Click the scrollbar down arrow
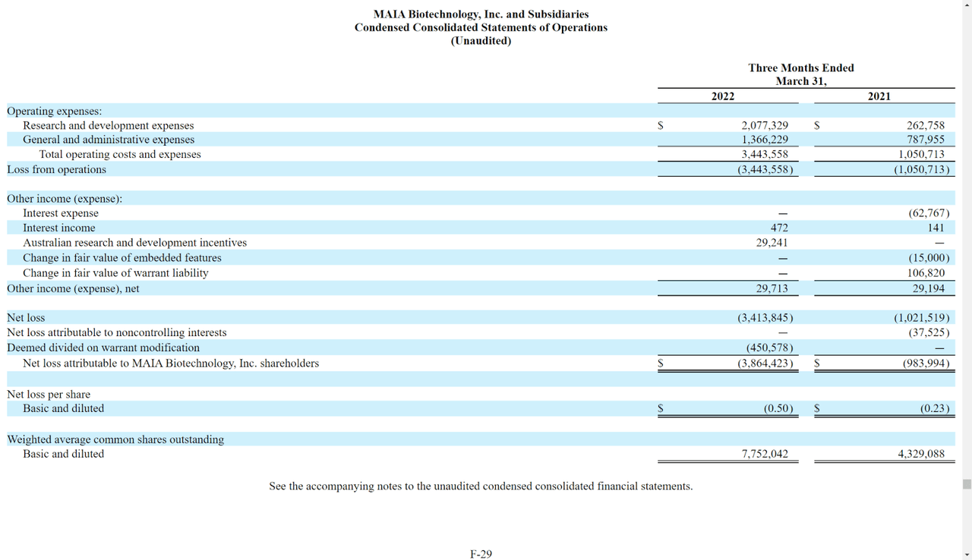The image size is (972, 560). [x=967, y=554]
